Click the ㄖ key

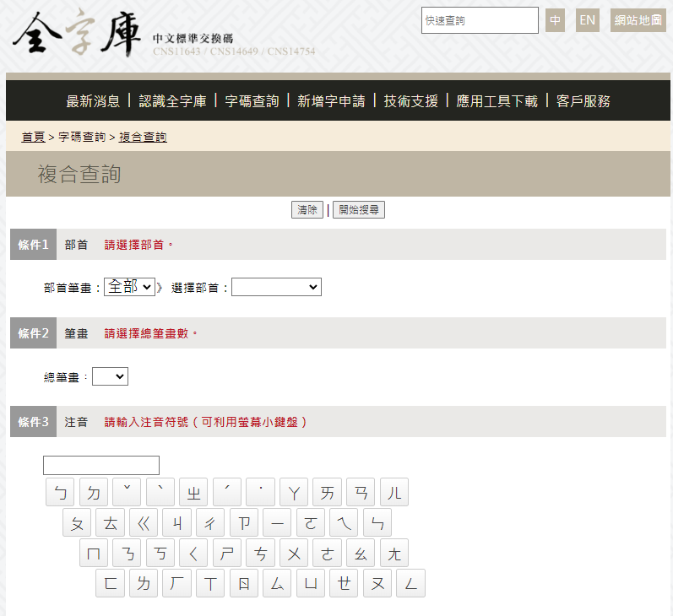244,583
